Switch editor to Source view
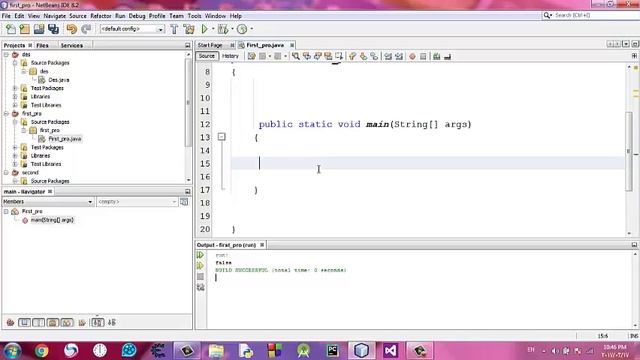 click(x=207, y=56)
